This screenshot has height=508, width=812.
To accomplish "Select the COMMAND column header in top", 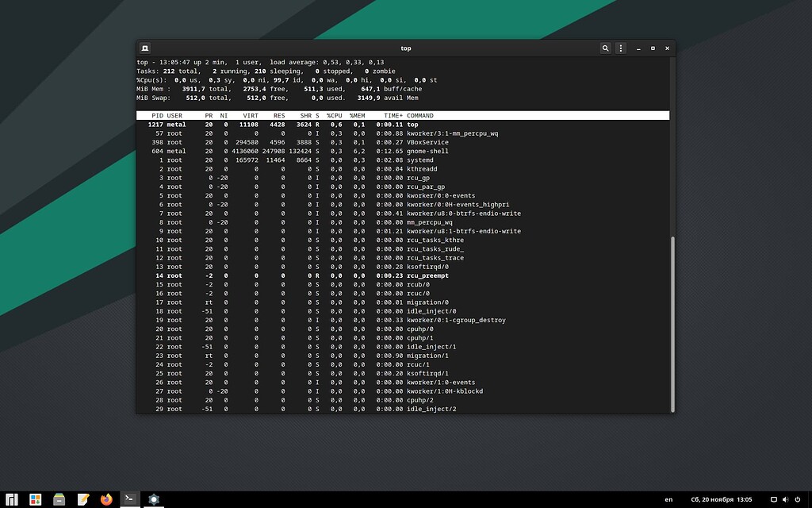I will pos(420,115).
